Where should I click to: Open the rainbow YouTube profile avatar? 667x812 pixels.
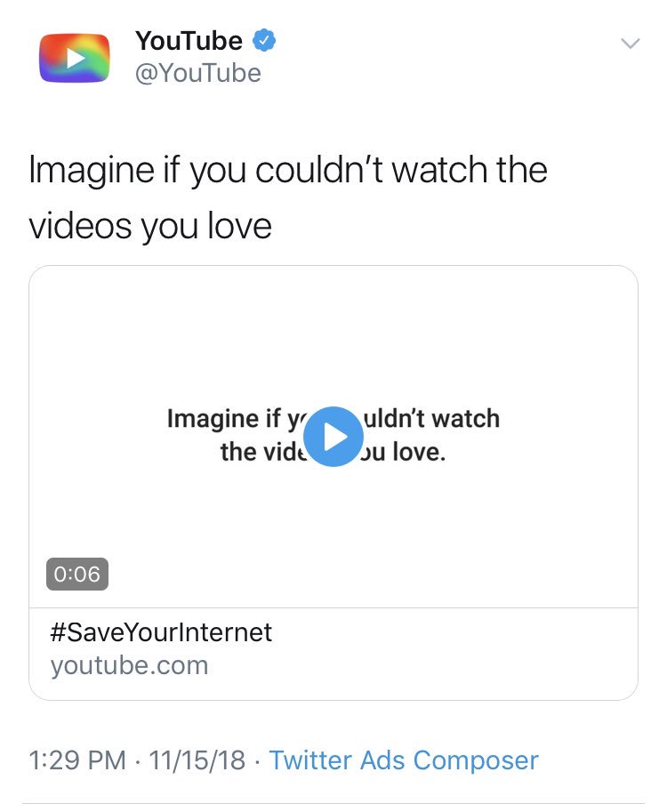[x=75, y=58]
